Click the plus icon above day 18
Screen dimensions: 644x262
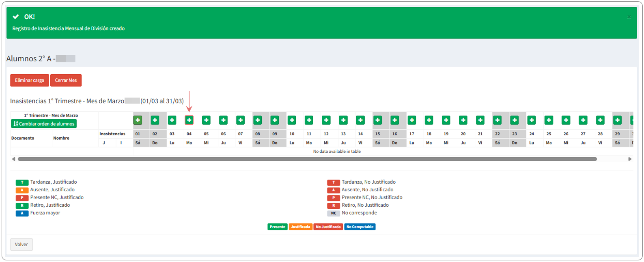coord(429,120)
